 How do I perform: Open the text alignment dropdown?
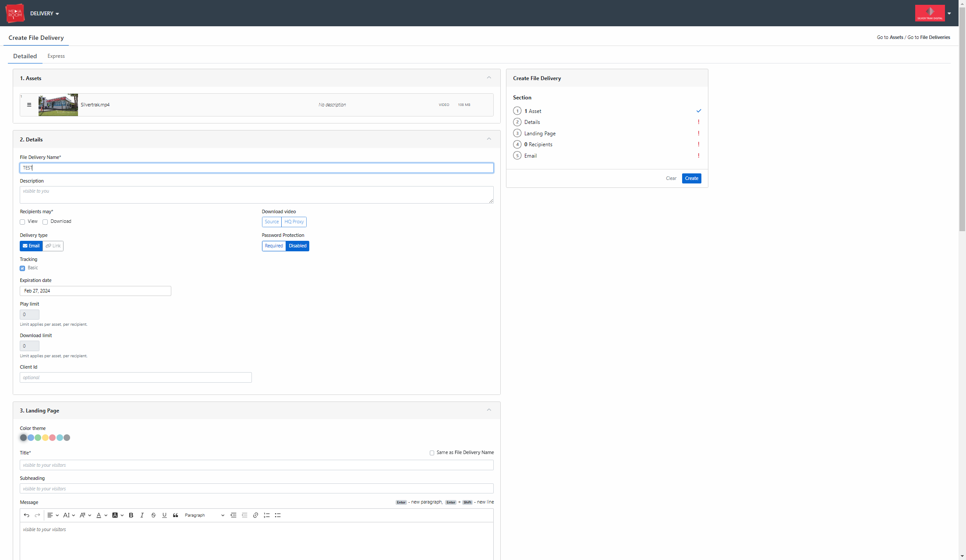click(x=53, y=515)
